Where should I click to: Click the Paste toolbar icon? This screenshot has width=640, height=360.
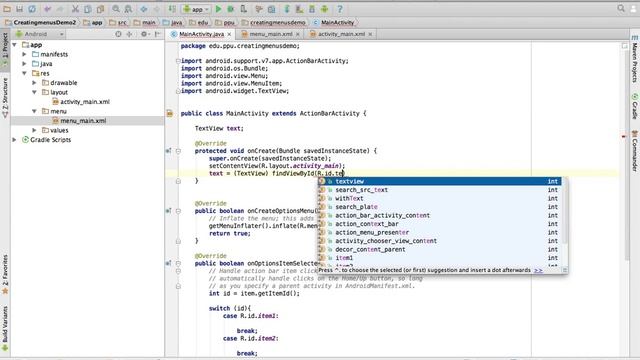point(100,9)
